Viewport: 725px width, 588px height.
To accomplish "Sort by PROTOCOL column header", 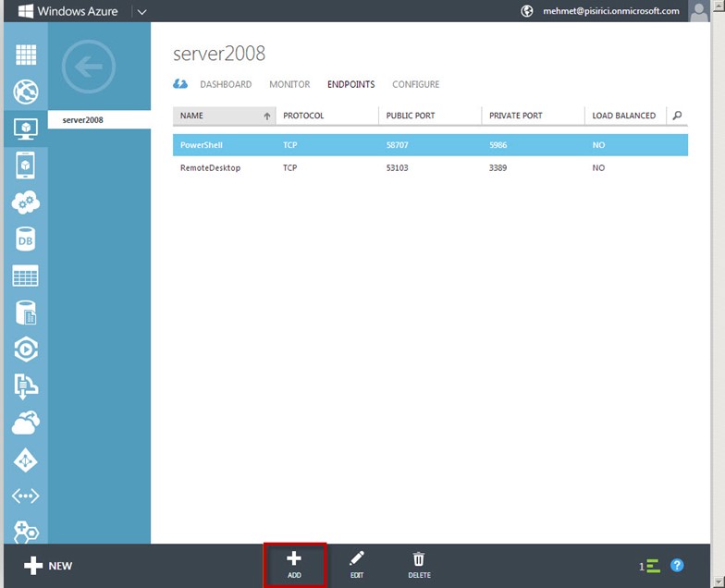I will (x=327, y=116).
